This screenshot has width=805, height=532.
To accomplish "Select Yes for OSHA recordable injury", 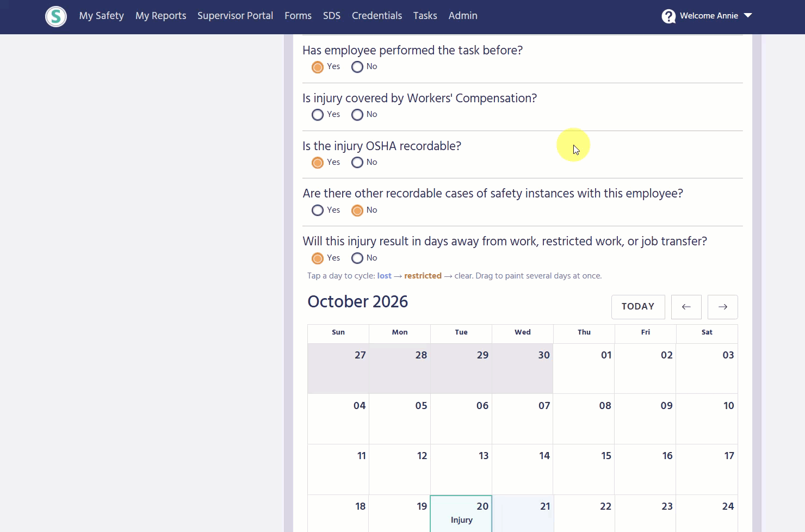I will pos(318,163).
